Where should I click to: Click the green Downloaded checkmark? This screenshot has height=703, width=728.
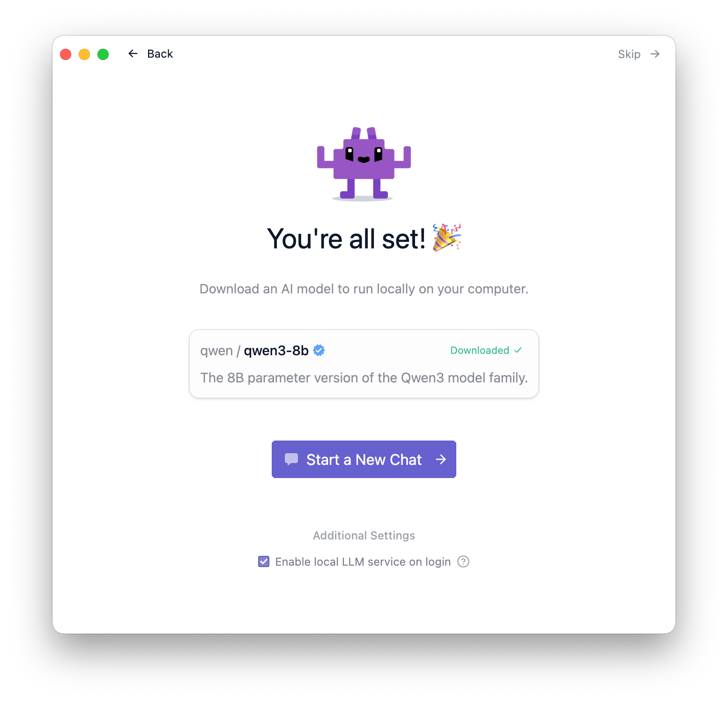(518, 350)
